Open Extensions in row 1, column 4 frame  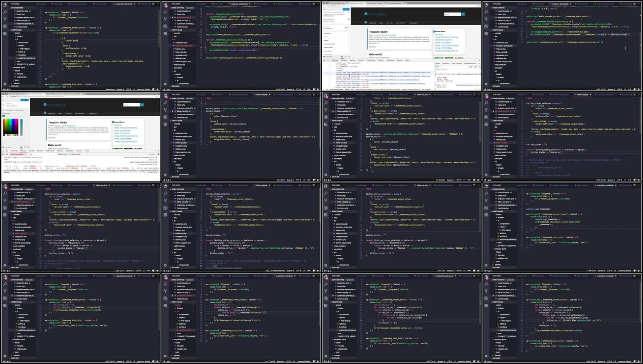[x=486, y=33]
